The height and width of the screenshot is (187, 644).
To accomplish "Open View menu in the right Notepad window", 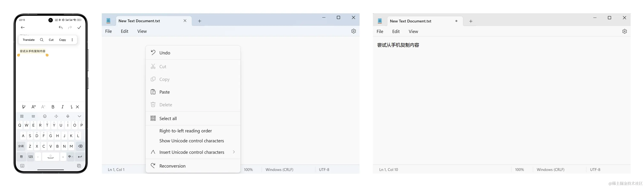I will 413,31.
